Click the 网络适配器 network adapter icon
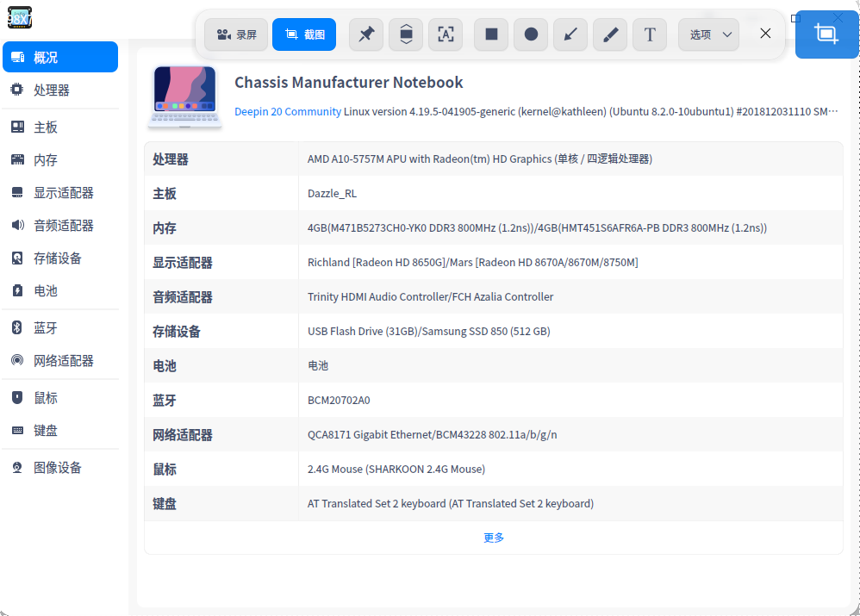This screenshot has height=616, width=860. click(x=16, y=360)
